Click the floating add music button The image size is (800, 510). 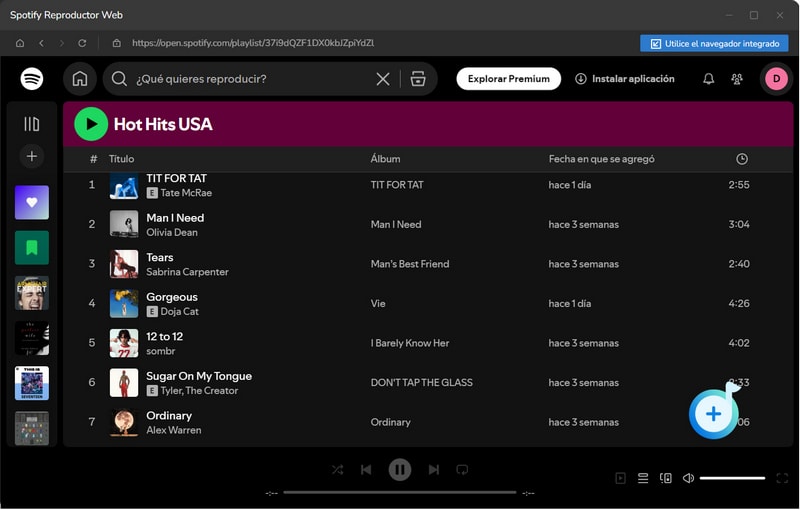[x=713, y=414]
